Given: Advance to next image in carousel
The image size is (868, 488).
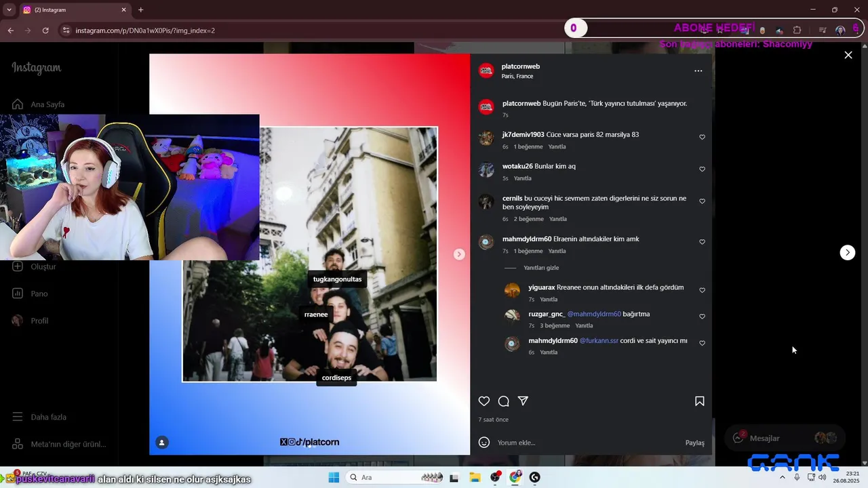Looking at the screenshot, I should coord(459,254).
